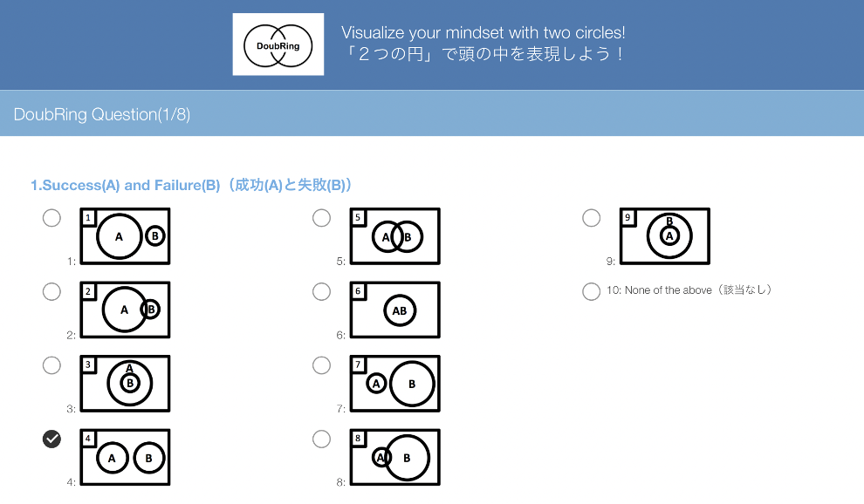Pick radio button for option 6

click(322, 291)
